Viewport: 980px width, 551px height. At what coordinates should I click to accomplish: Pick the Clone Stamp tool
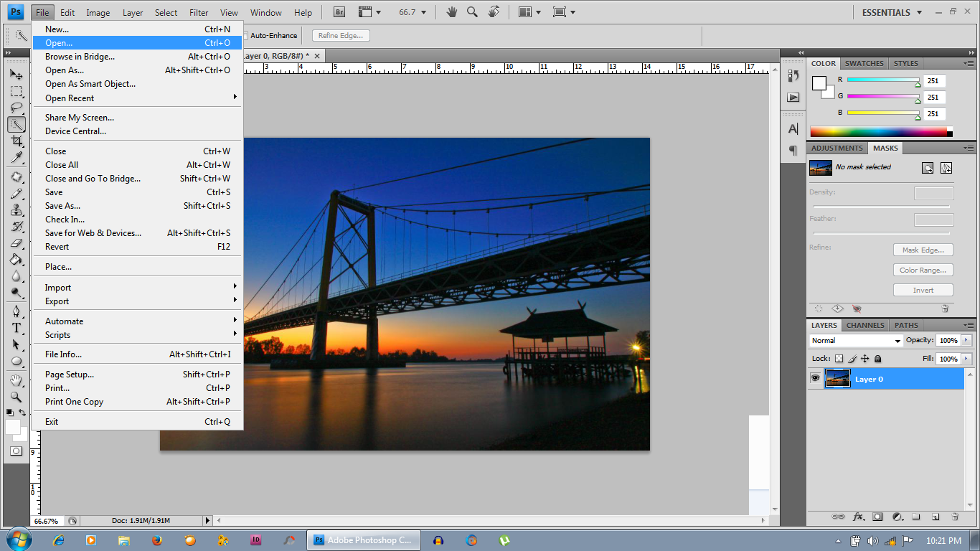[x=17, y=210]
